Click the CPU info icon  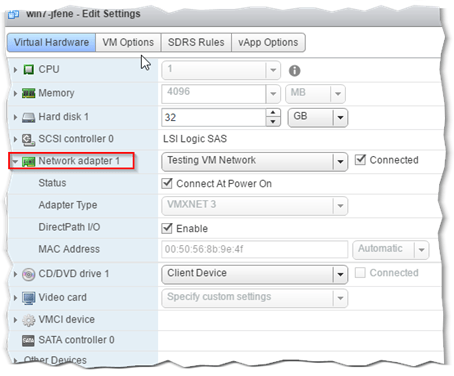[294, 71]
